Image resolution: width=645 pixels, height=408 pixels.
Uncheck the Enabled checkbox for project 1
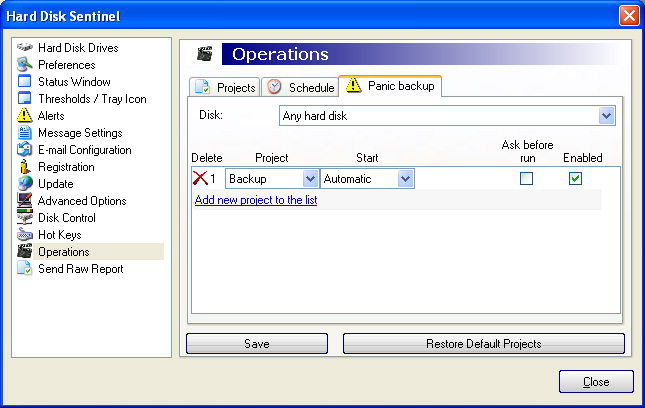[x=575, y=178]
